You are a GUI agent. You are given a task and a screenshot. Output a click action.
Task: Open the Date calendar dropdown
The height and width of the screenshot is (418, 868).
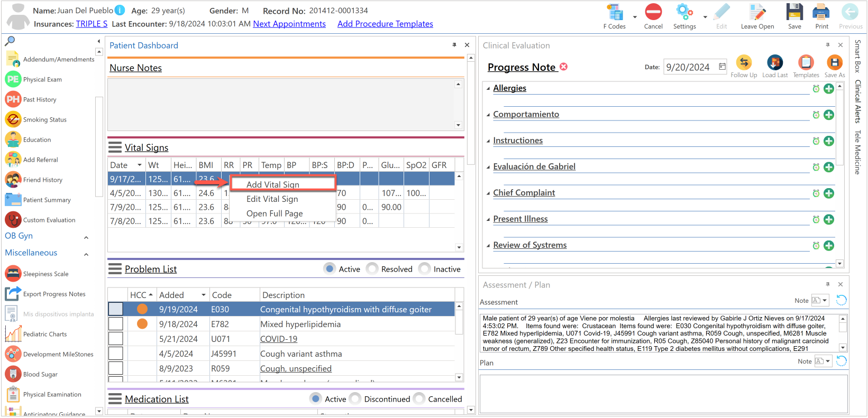tap(722, 67)
